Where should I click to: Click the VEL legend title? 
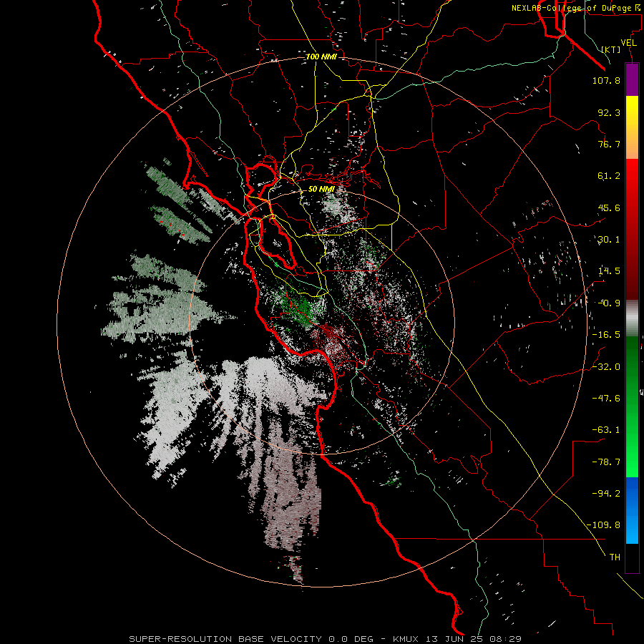[x=629, y=43]
